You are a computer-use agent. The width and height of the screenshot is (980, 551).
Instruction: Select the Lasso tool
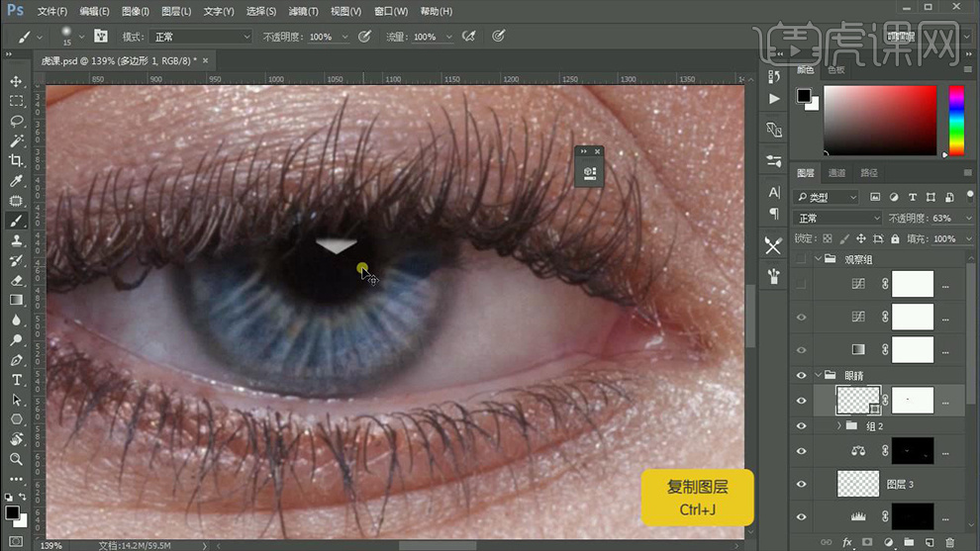[16, 121]
